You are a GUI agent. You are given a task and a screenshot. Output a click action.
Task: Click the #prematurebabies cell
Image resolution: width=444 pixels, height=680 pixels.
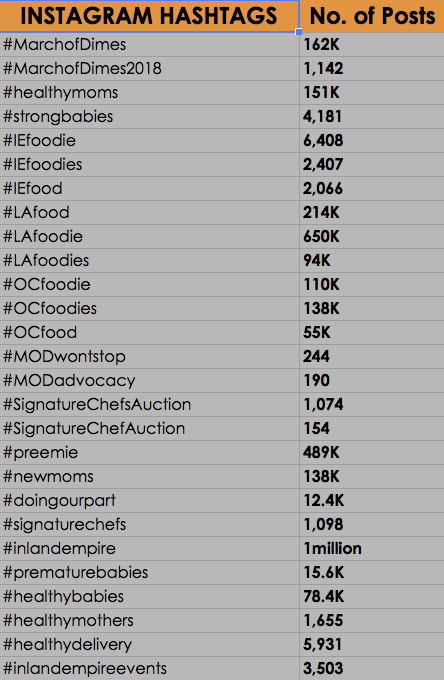(x=149, y=572)
